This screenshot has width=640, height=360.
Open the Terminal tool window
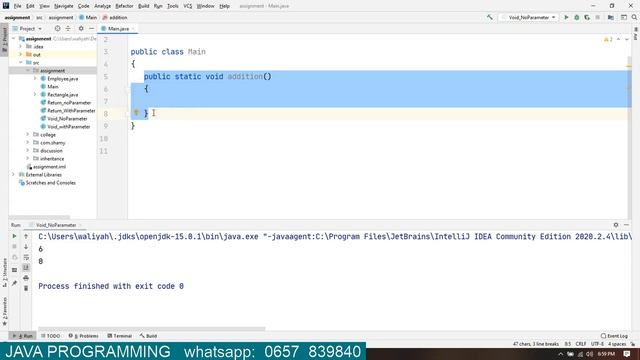point(120,336)
